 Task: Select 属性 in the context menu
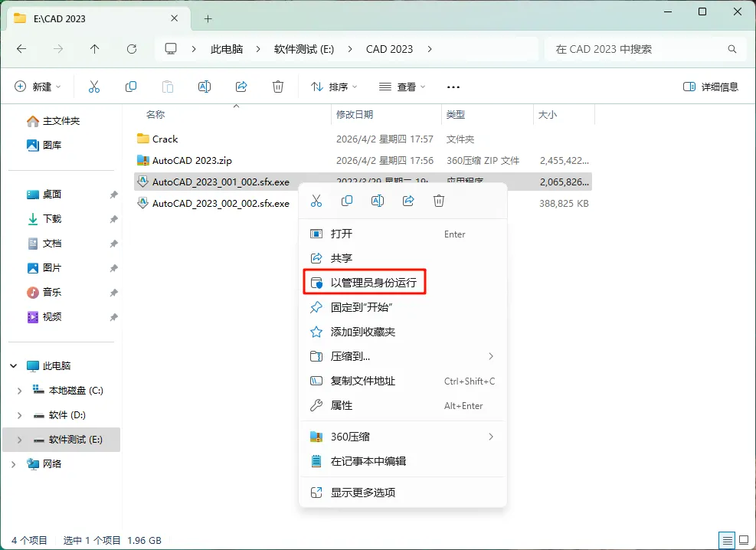pyautogui.click(x=403, y=405)
